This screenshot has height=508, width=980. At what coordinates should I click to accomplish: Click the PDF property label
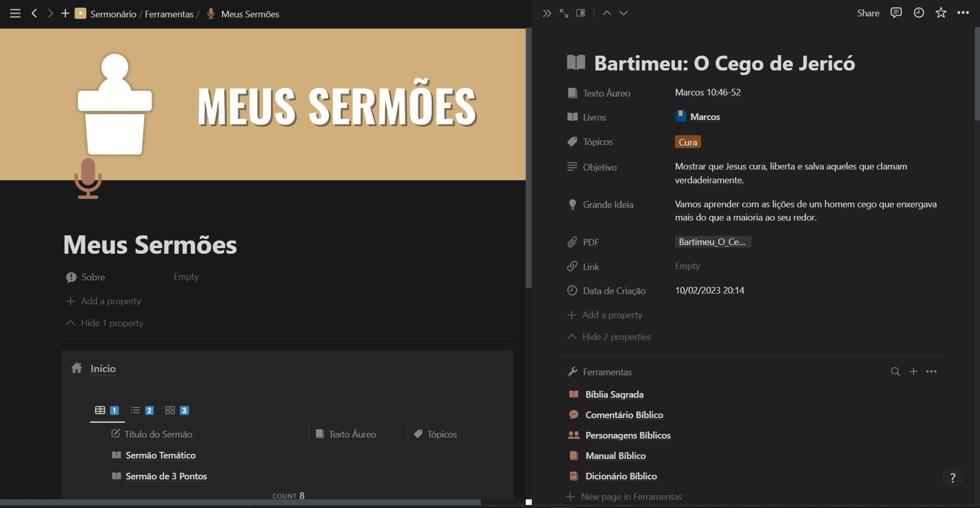point(583,243)
